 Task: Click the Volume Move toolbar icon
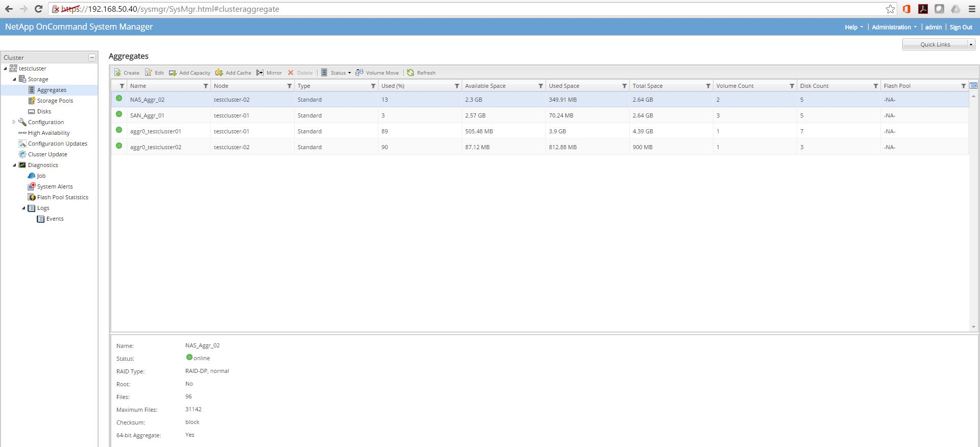click(x=360, y=73)
